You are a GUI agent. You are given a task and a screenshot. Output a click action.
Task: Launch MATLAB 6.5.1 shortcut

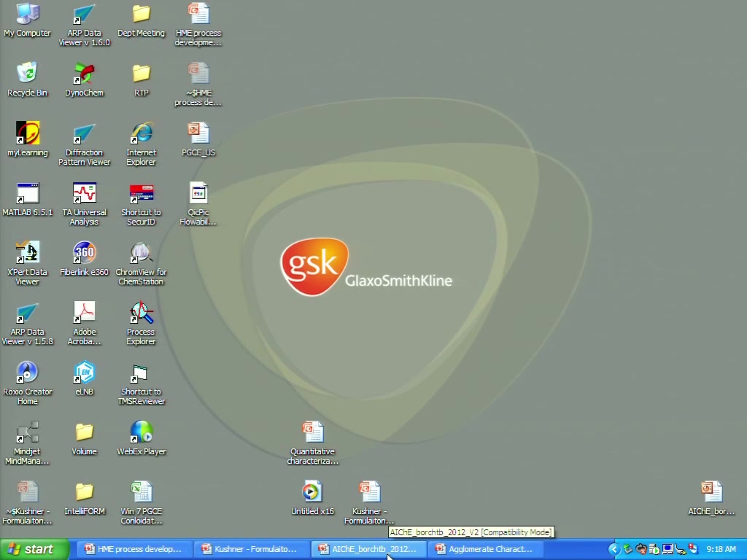27,199
